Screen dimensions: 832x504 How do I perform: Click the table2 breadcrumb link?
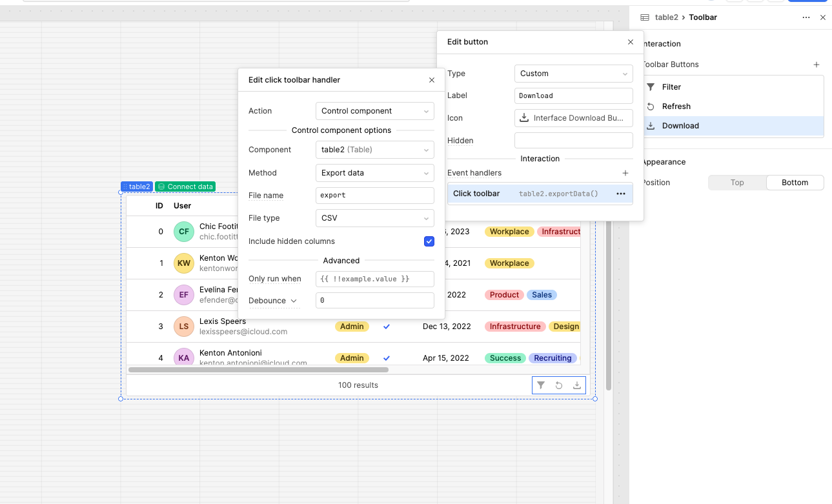tap(666, 17)
